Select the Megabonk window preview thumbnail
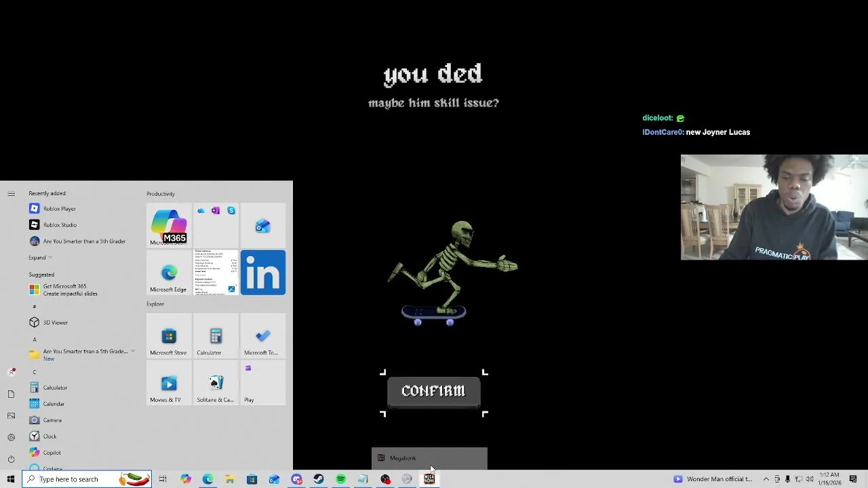This screenshot has height=488, width=868. pos(429,458)
